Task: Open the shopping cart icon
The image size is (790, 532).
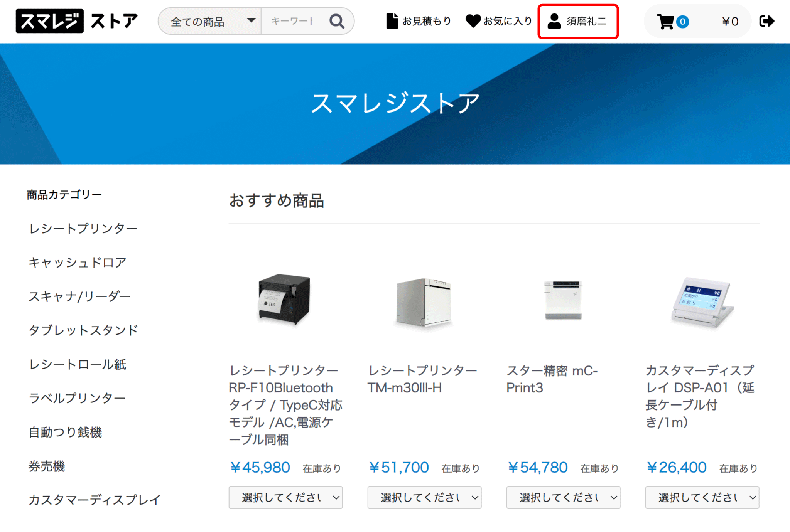Action: pyautogui.click(x=665, y=22)
